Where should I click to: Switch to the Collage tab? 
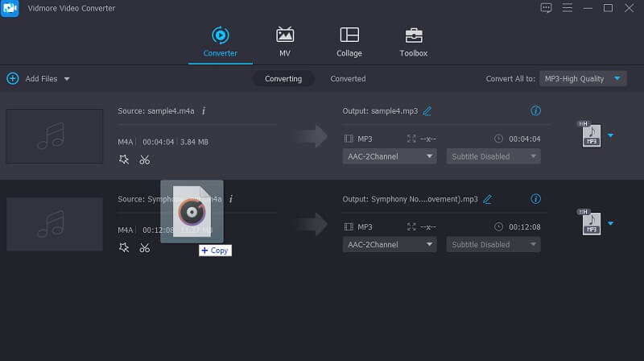click(x=349, y=42)
